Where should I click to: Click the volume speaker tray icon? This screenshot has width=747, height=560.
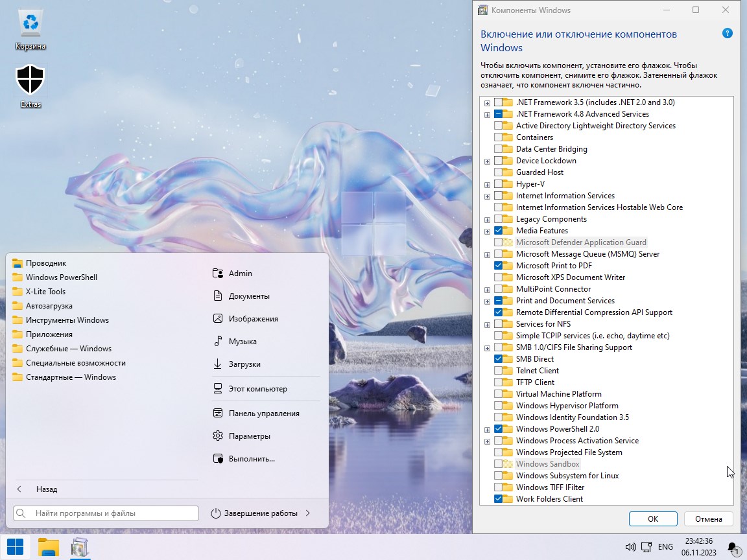(630, 547)
